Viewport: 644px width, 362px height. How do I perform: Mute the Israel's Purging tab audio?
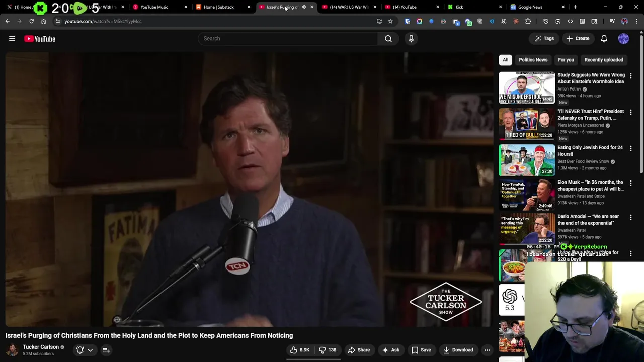click(304, 7)
